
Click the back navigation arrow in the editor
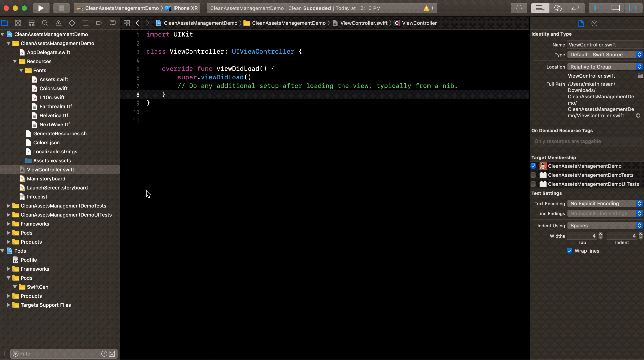coord(138,23)
